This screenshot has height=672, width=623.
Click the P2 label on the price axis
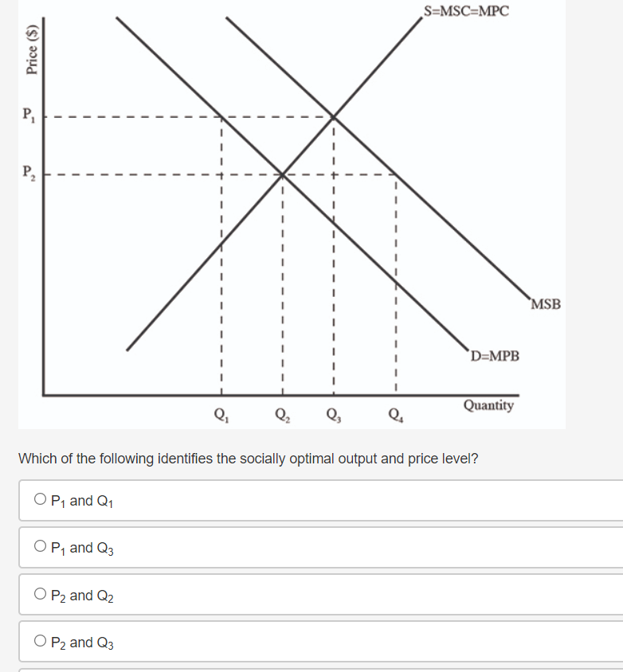click(x=28, y=172)
